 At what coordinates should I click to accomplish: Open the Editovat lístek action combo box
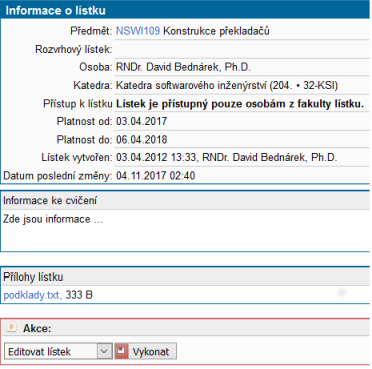tap(58, 351)
